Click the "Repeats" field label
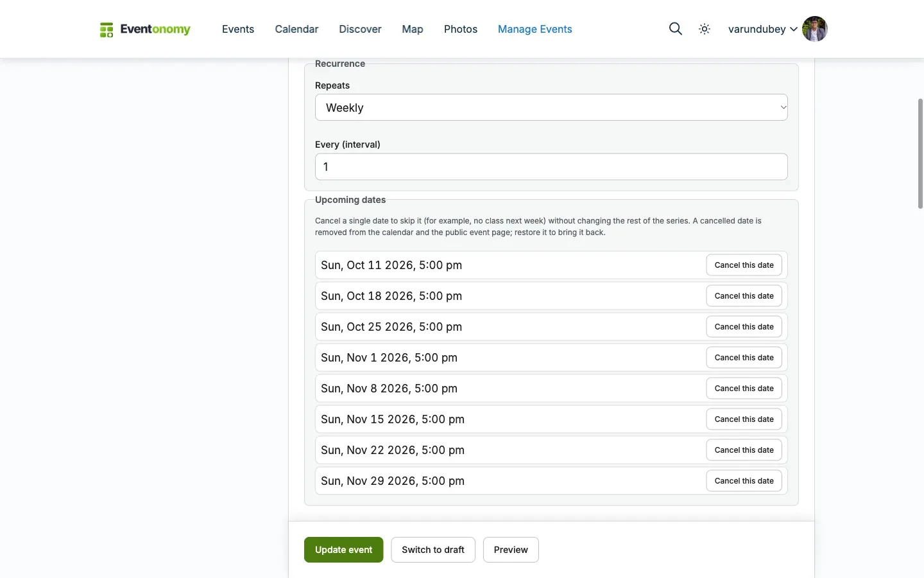This screenshot has height=578, width=924. coord(332,85)
